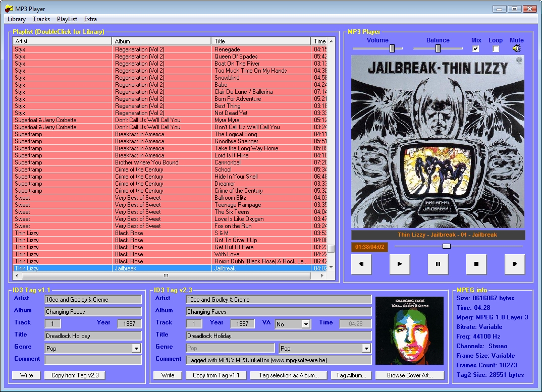Open the Genre dropdown in ID3 Tag v1.1

point(136,348)
